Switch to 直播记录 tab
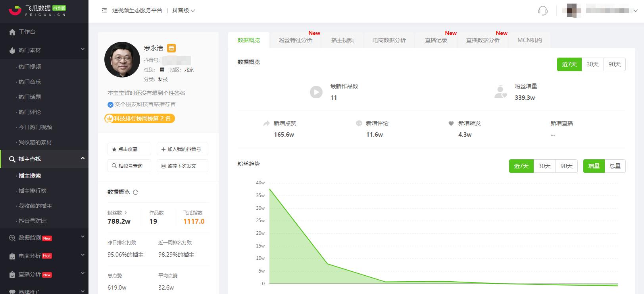Viewport: 644px width, 294px height. click(x=436, y=40)
